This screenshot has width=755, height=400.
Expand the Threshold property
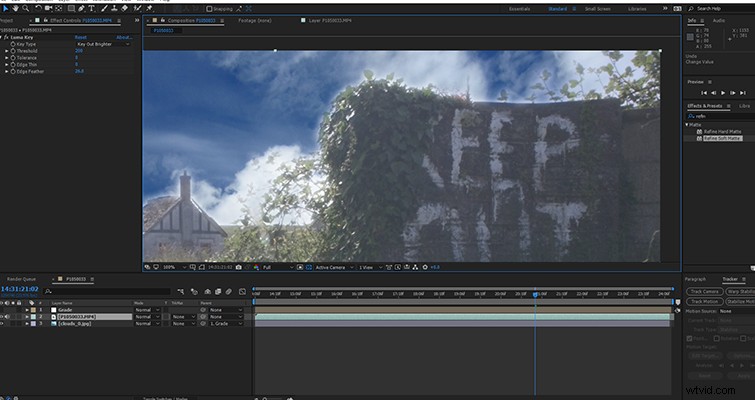(x=7, y=51)
